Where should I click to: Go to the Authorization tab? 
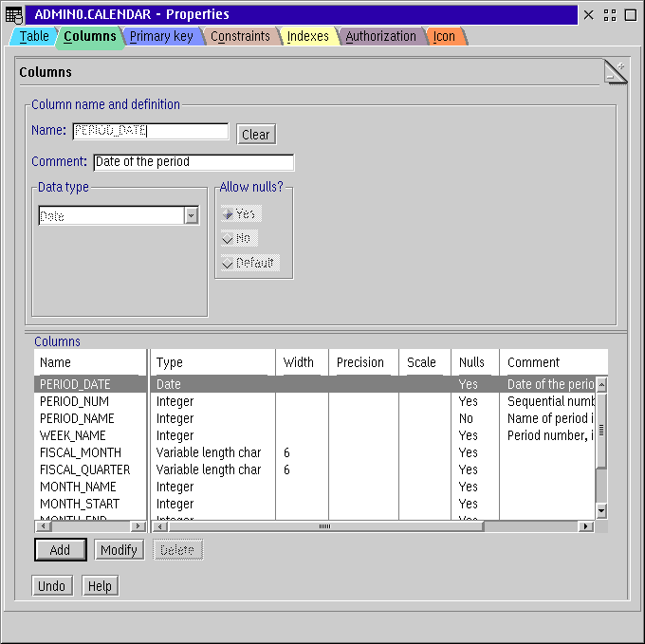(x=380, y=37)
